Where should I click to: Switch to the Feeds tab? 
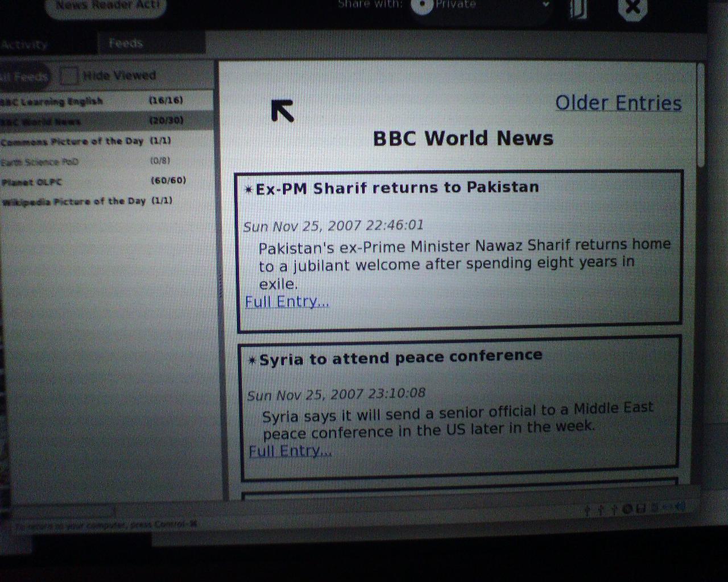[x=126, y=43]
